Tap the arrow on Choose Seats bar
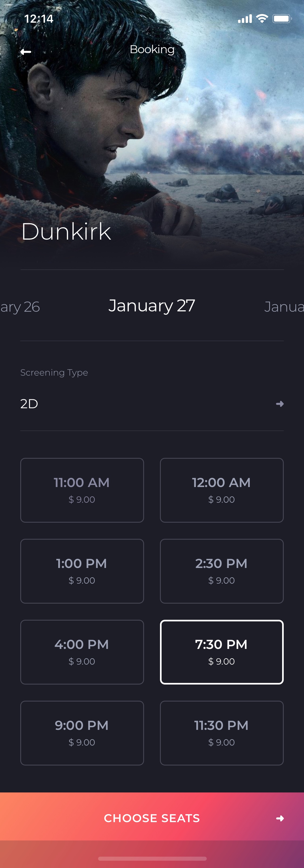The width and height of the screenshot is (304, 868). [280, 818]
